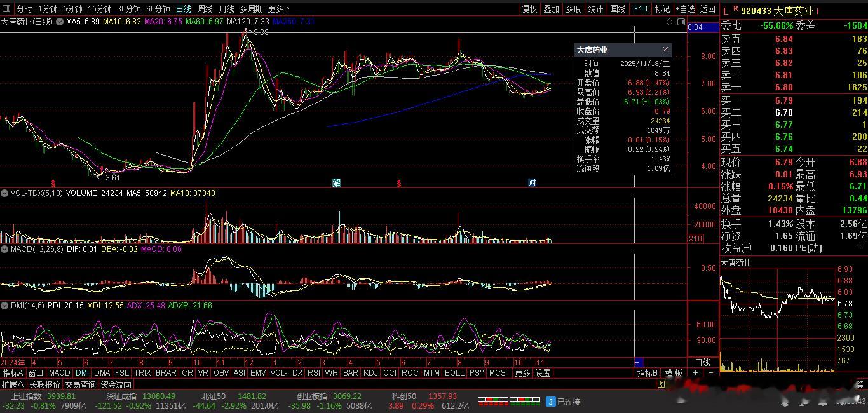Select 指标A indicator group
Viewport: 868px width, 413px height.
coord(13,373)
